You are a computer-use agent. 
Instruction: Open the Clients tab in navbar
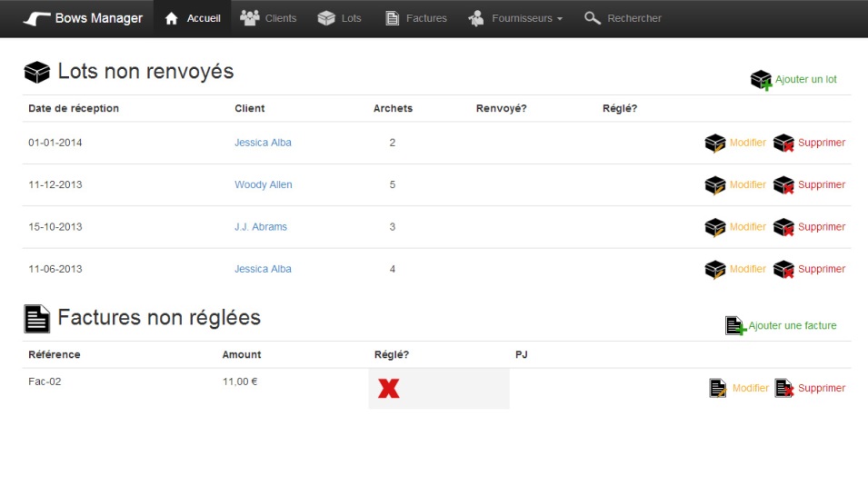pos(268,18)
